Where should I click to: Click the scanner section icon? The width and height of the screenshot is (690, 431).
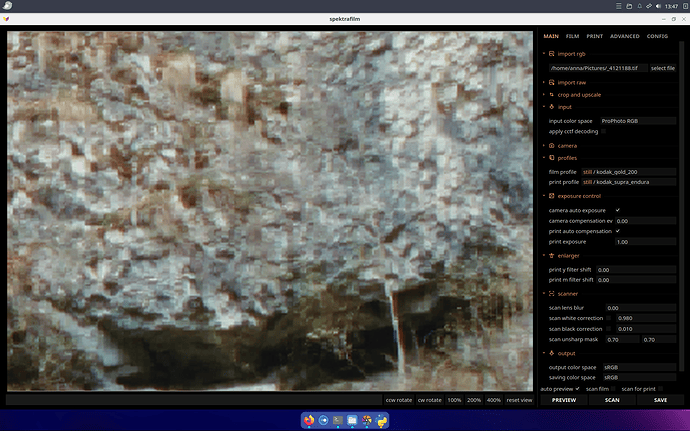551,294
